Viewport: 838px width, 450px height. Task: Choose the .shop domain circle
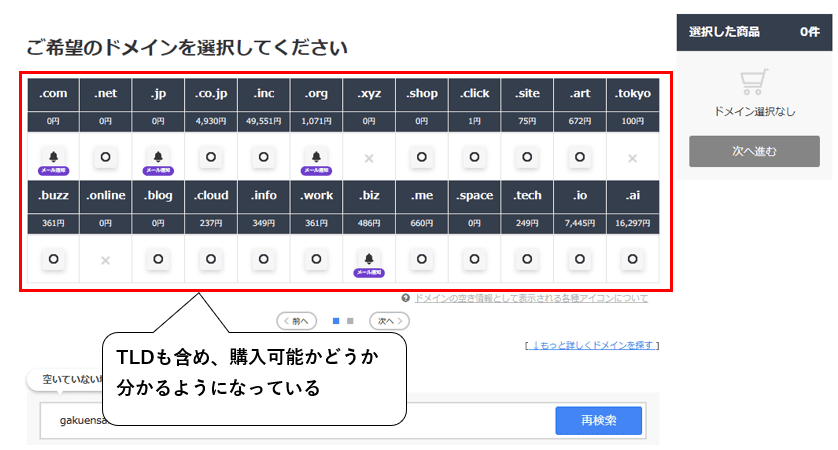pyautogui.click(x=422, y=157)
